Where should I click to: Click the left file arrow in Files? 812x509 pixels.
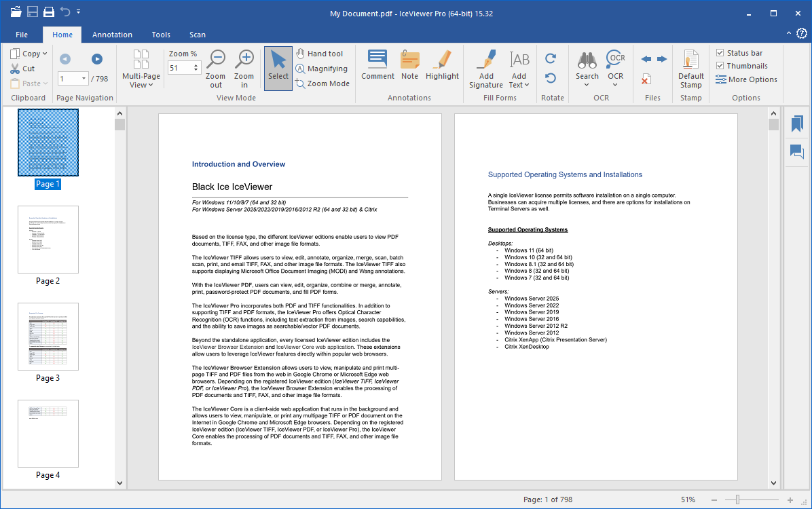[x=646, y=59]
